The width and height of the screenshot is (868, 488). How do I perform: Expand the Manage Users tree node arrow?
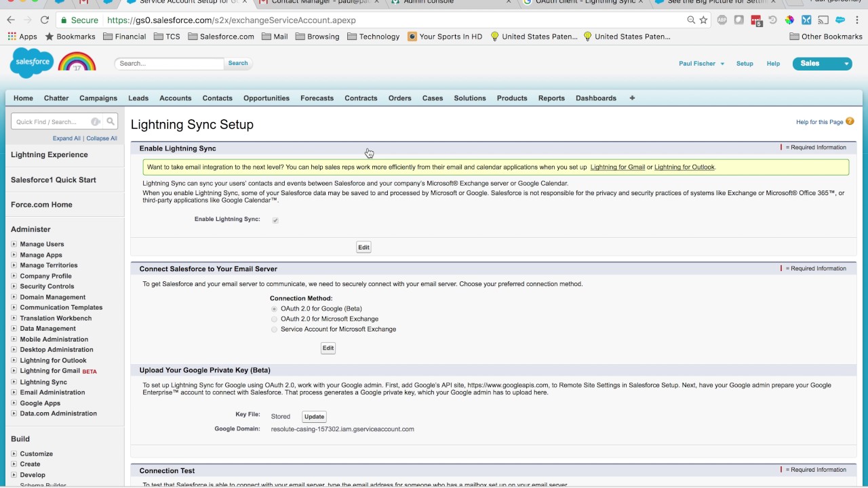coord(14,244)
